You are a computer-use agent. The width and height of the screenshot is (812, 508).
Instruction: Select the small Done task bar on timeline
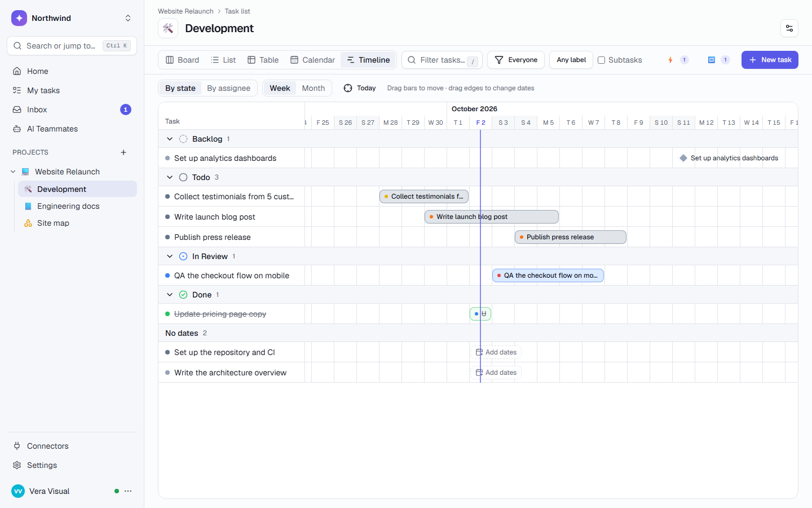480,314
